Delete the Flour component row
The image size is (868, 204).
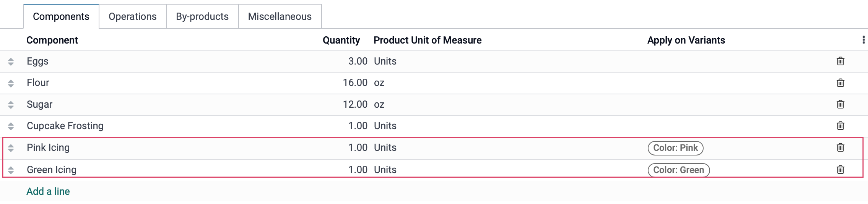[x=840, y=83]
